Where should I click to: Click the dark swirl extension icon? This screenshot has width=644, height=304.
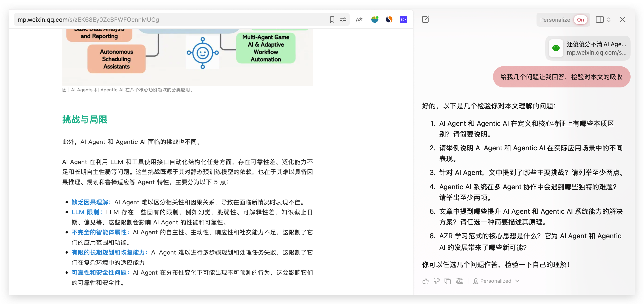tap(389, 19)
